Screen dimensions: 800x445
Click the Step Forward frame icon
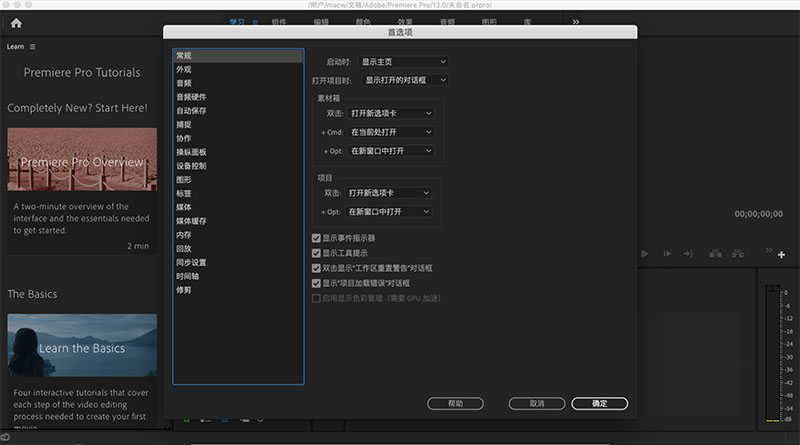click(667, 254)
